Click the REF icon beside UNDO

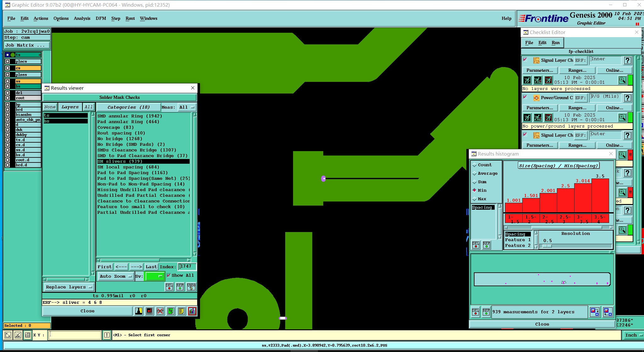[x=180, y=287]
